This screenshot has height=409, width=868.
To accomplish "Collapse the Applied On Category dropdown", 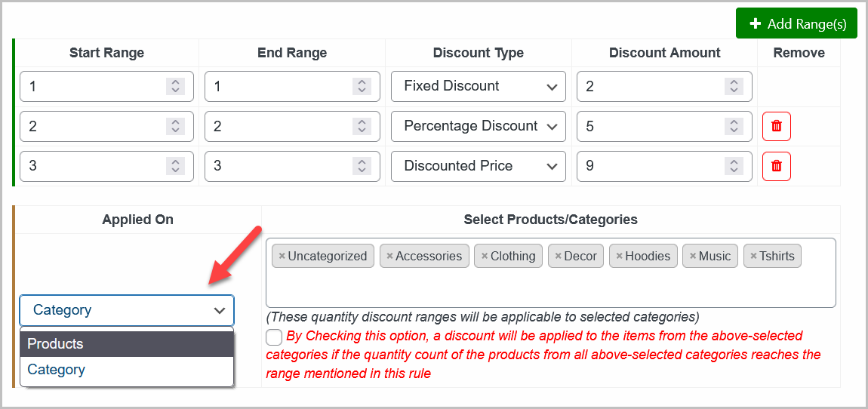I will pyautogui.click(x=127, y=310).
